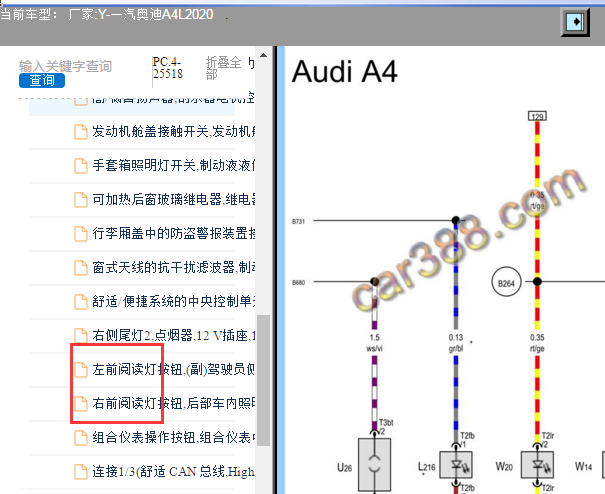Click document icon beside 右侧尾灯2
The height and width of the screenshot is (494, 605).
(81, 335)
